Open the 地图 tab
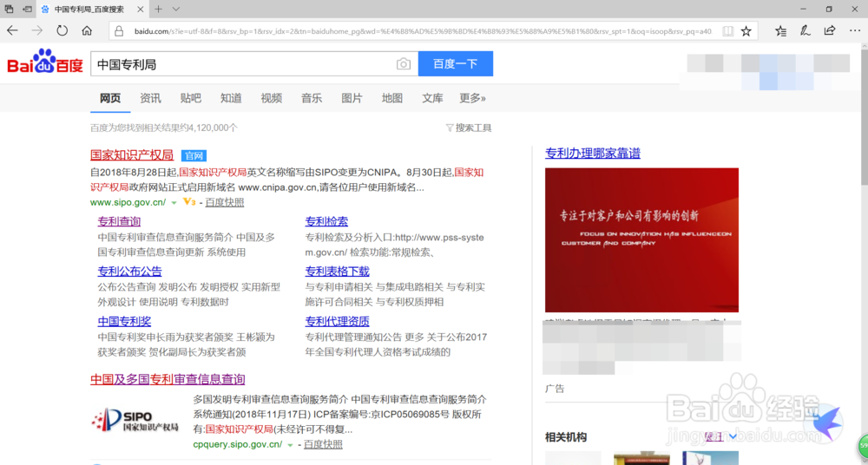 point(392,98)
